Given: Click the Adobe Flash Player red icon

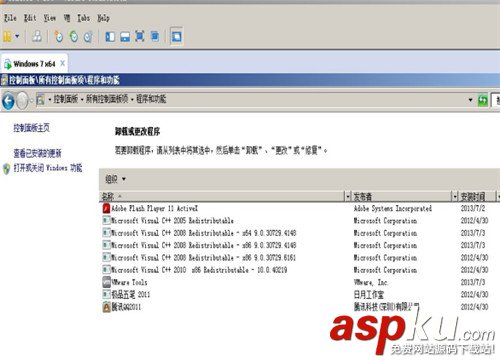Looking at the screenshot, I should tap(106, 208).
